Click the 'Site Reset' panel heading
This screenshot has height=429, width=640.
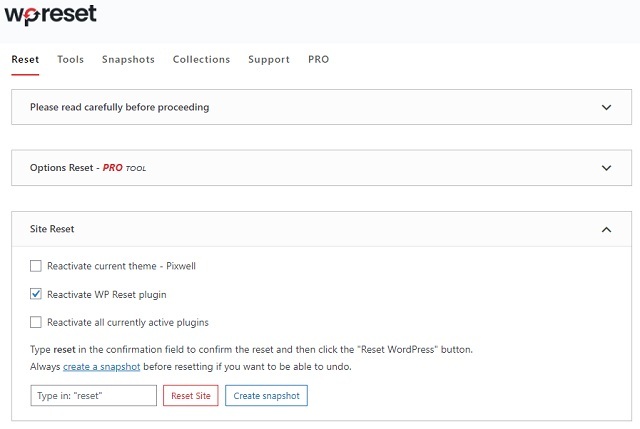pyautogui.click(x=52, y=230)
